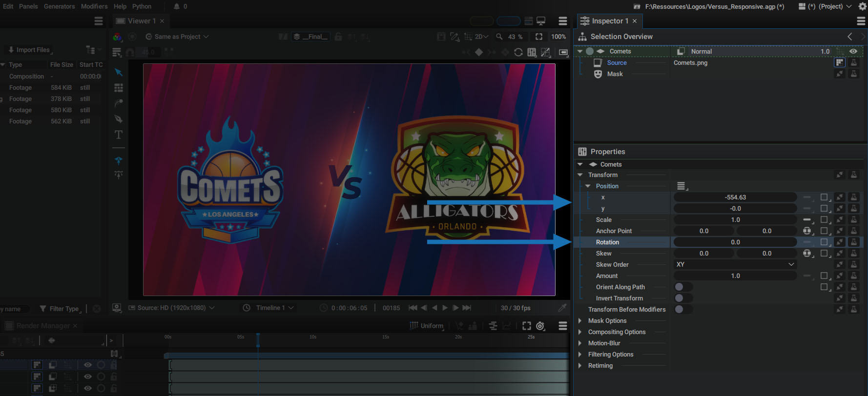868x396 pixels.
Task: Click the flask icon on Rotation row
Action: pyautogui.click(x=854, y=242)
